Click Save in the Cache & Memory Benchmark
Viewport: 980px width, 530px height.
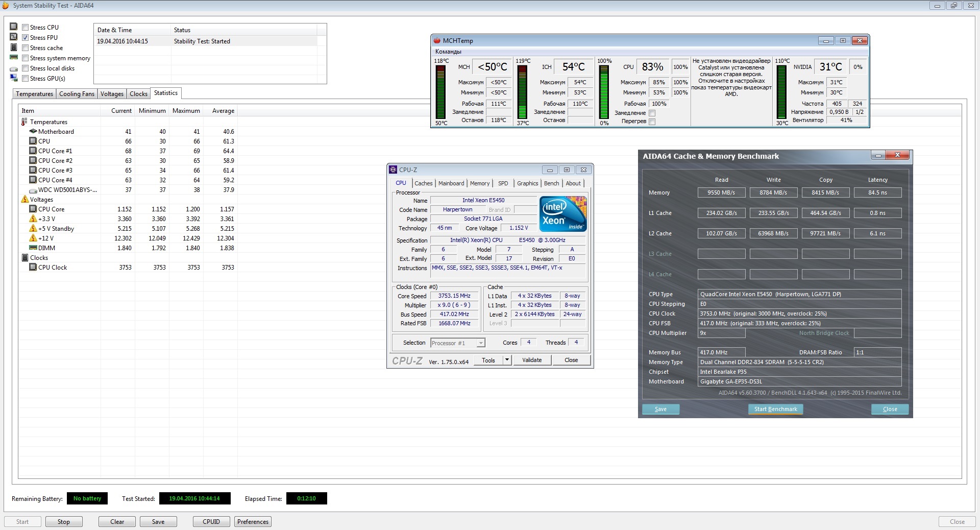(x=660, y=409)
